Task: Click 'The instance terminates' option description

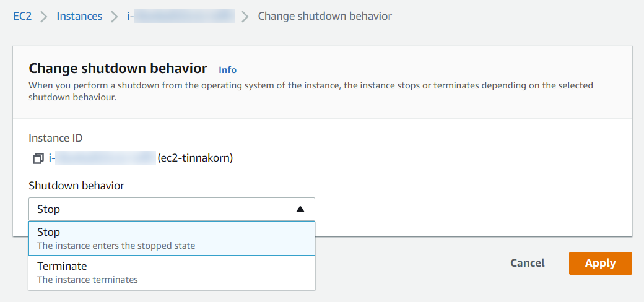Action: [87, 280]
